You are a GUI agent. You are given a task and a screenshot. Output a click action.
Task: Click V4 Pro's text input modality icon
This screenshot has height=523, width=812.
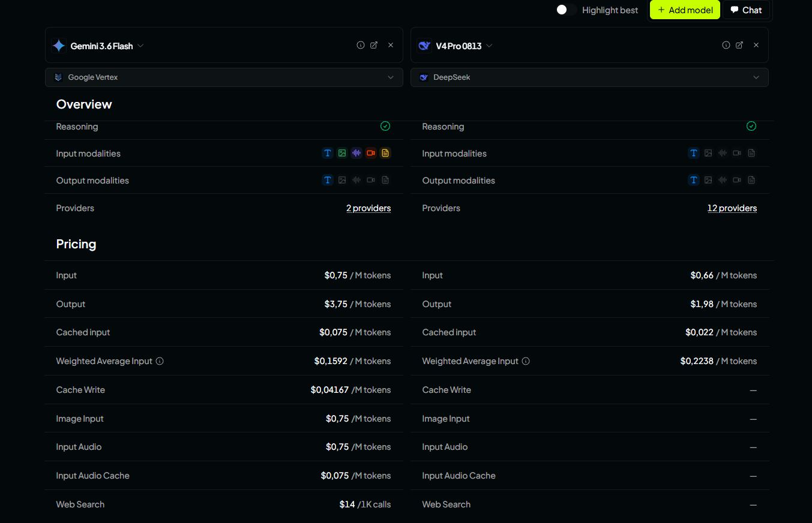(x=694, y=153)
